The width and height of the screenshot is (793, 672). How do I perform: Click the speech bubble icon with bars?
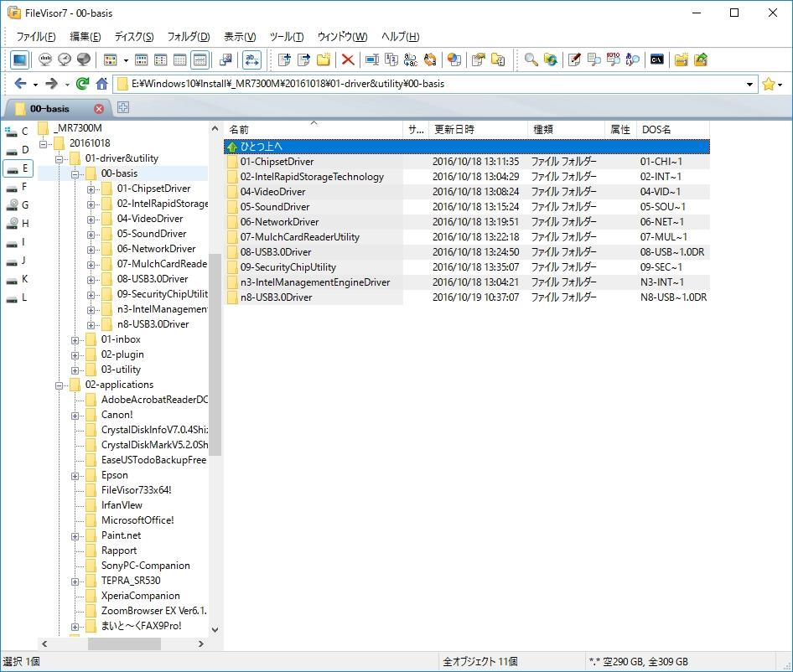(x=45, y=59)
